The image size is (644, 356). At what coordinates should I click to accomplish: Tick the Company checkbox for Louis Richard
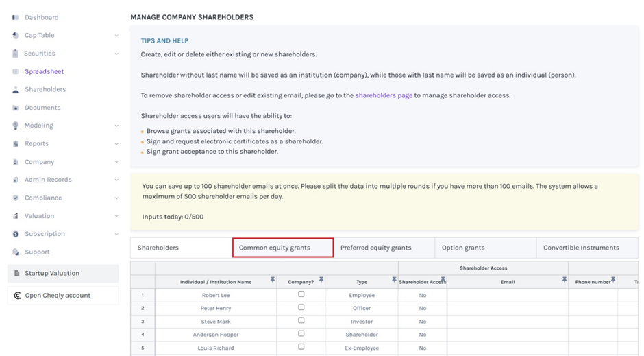point(301,347)
